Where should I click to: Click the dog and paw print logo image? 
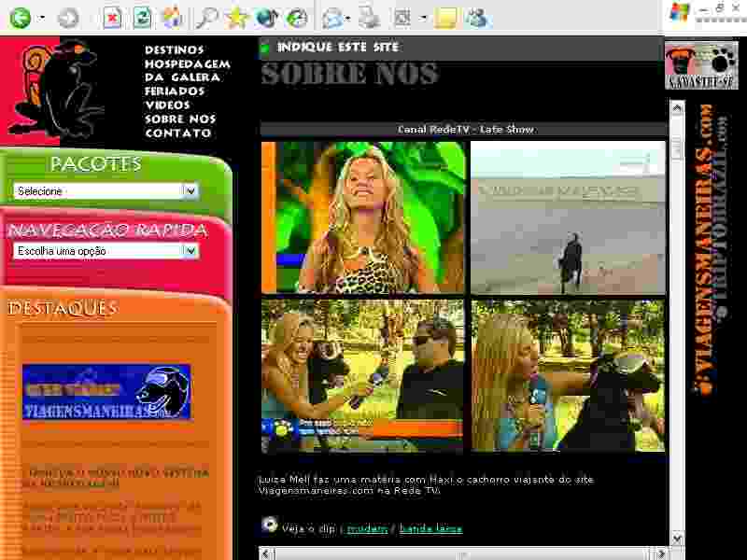pyautogui.click(x=702, y=65)
